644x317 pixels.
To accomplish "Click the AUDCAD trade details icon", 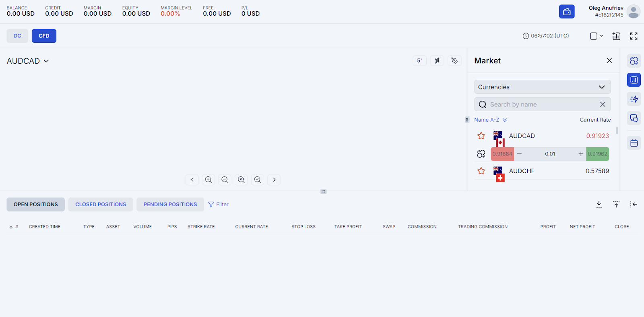I will (481, 154).
